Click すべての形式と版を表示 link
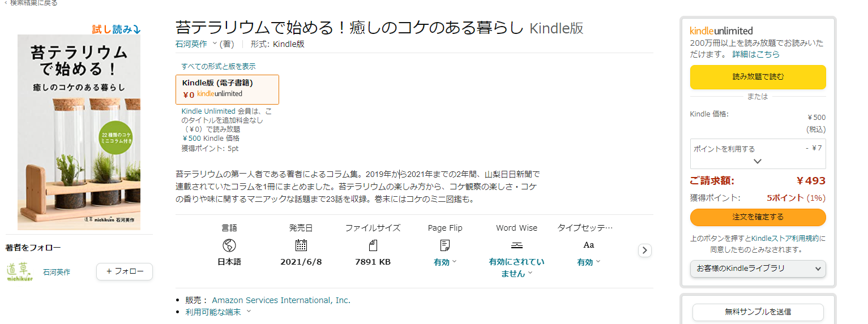Image resolution: width=868 pixels, height=324 pixels. click(218, 66)
